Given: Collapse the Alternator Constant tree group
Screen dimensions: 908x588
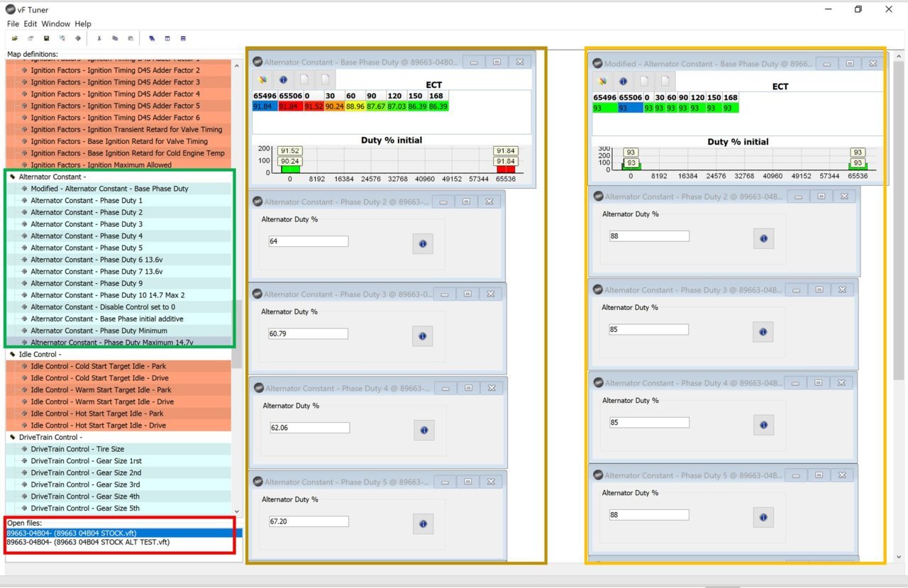Looking at the screenshot, I should point(12,177).
